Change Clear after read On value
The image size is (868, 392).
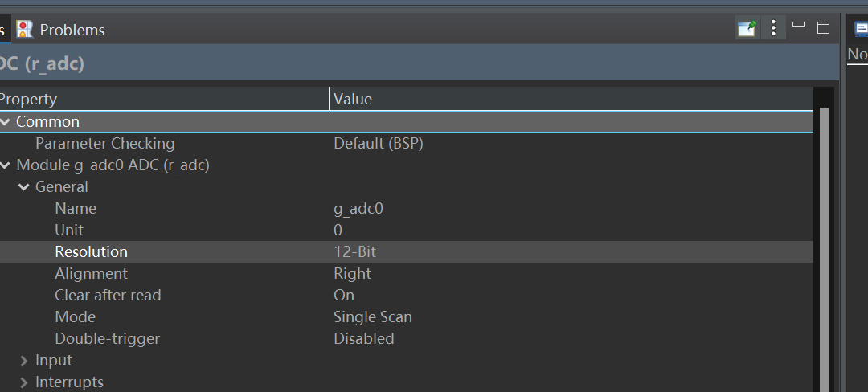[344, 296]
